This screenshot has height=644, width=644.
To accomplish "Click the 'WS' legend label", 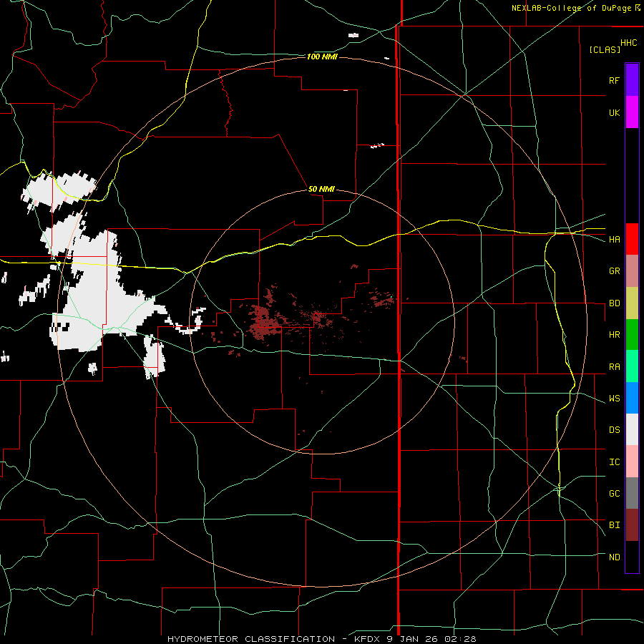I will [615, 399].
